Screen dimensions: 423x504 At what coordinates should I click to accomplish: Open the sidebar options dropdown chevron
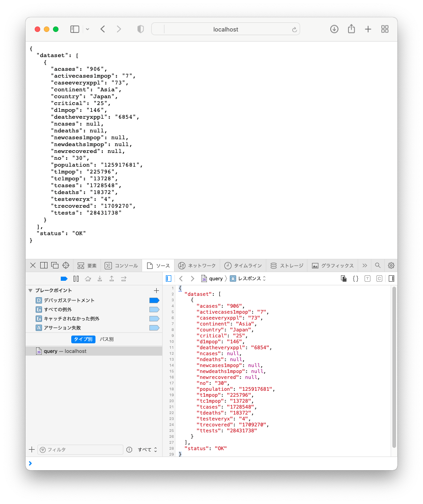tap(88, 29)
